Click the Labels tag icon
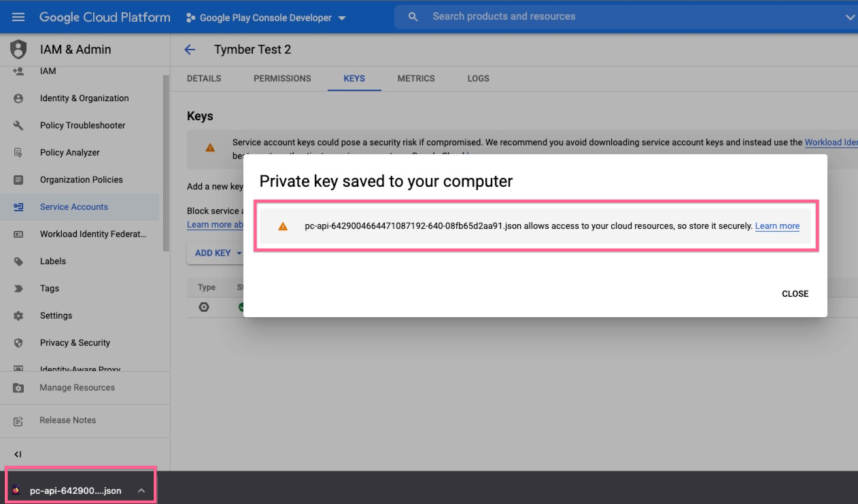 [x=18, y=262]
